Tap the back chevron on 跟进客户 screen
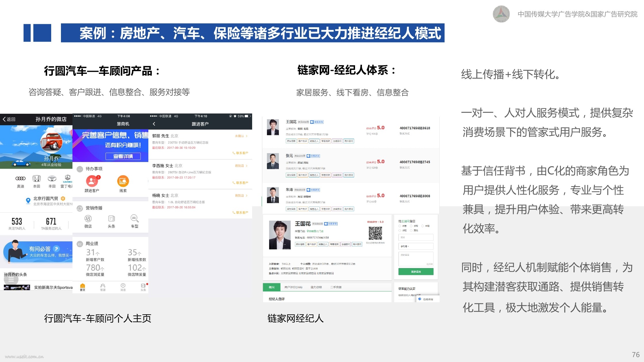This screenshot has height=362, width=644. click(x=154, y=124)
